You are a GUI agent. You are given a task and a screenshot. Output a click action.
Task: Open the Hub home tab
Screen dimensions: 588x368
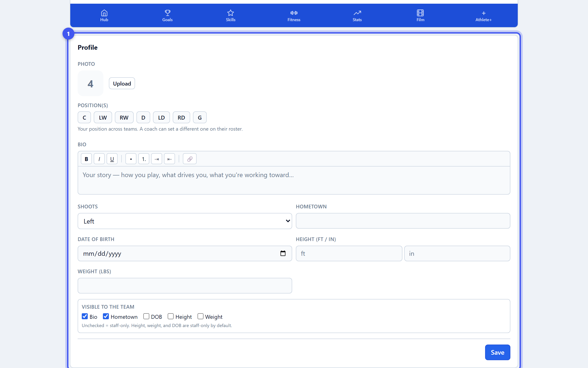tap(104, 16)
